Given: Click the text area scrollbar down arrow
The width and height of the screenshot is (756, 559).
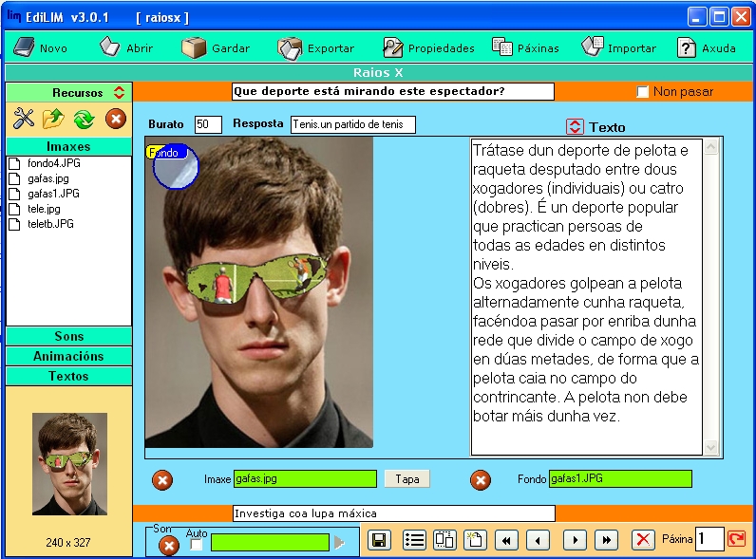Looking at the screenshot, I should click(711, 447).
